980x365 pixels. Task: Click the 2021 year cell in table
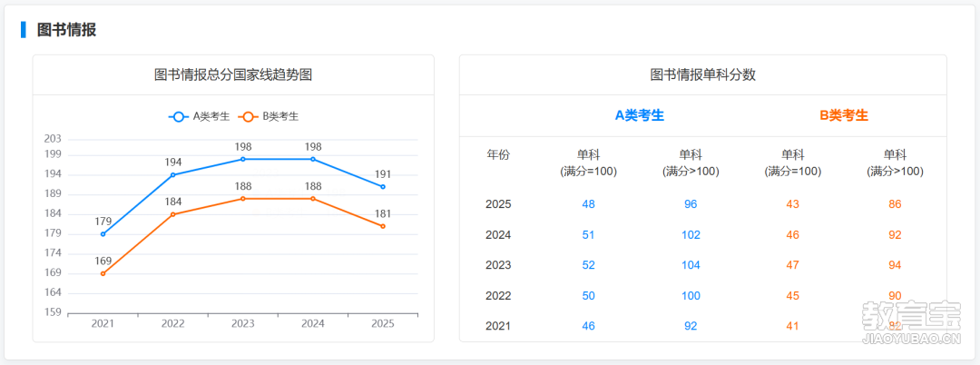[498, 326]
